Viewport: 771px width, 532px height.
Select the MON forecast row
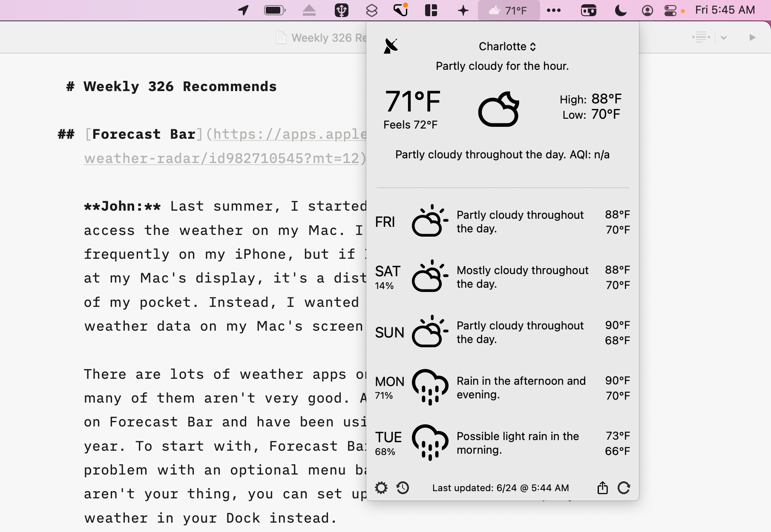click(503, 388)
